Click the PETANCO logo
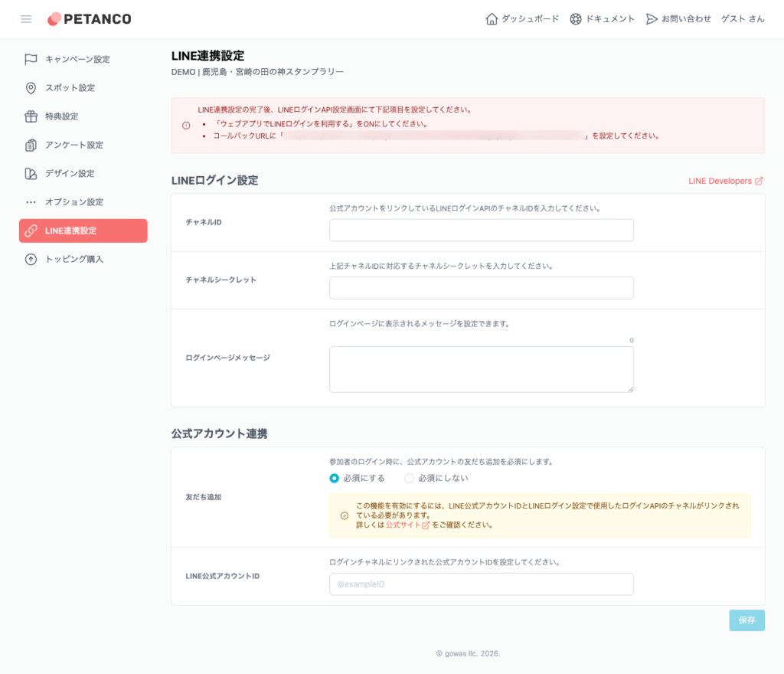Viewport: 784px width, 674px height. (x=89, y=18)
